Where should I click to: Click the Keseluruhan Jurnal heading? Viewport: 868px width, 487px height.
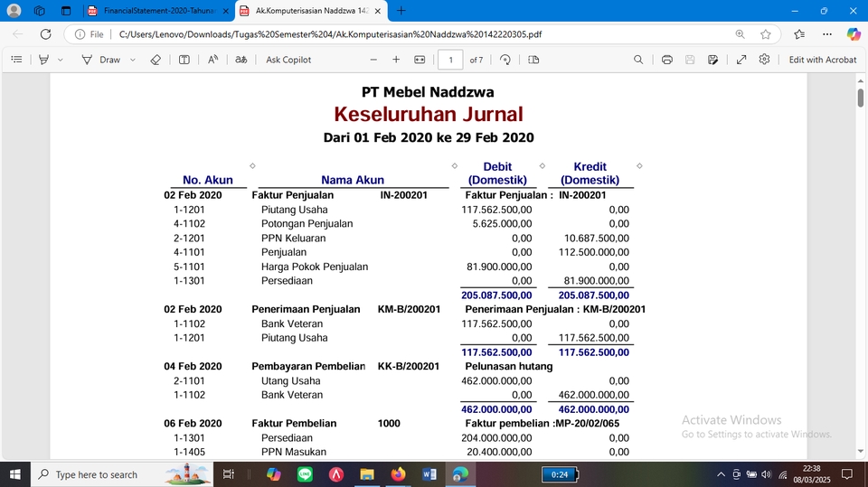click(429, 114)
